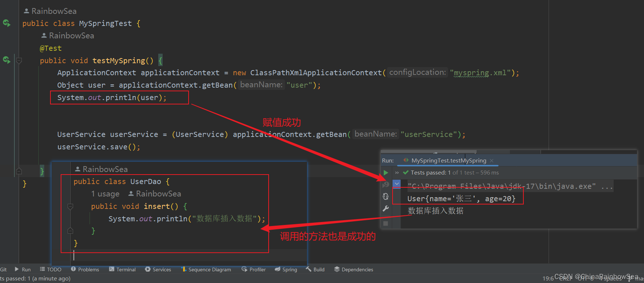
Task: Click the testMySpring method name
Action: point(119,61)
